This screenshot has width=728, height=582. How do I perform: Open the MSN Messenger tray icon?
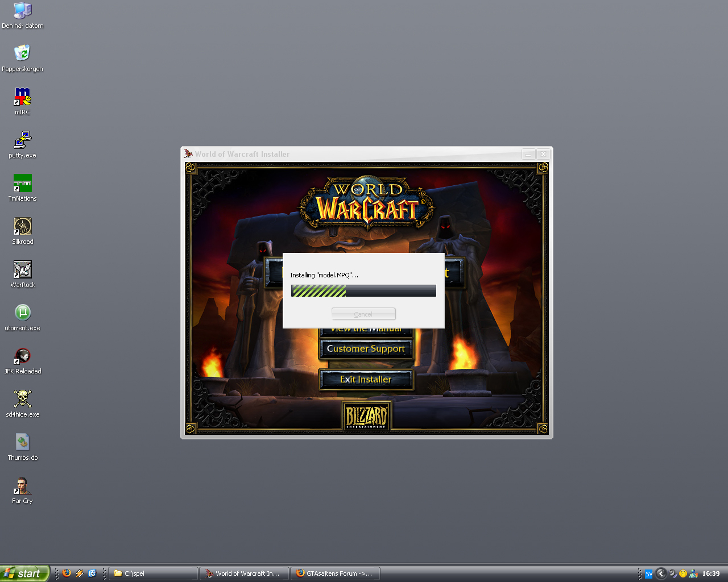693,573
